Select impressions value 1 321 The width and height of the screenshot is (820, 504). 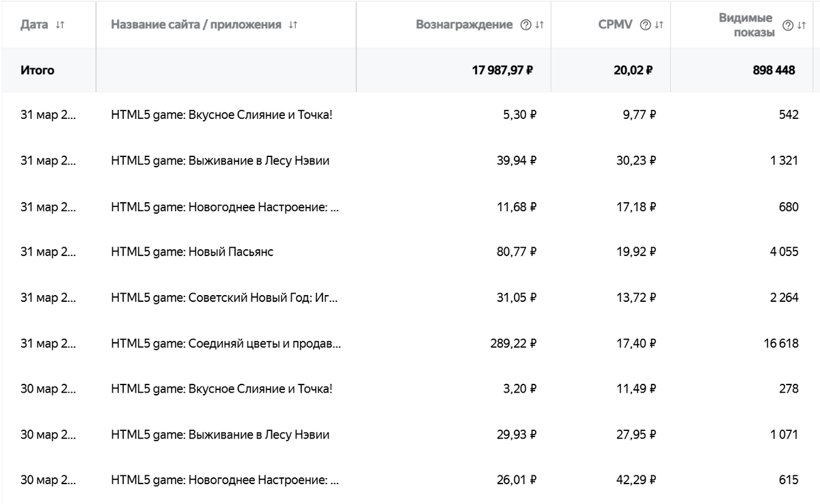coord(784,160)
